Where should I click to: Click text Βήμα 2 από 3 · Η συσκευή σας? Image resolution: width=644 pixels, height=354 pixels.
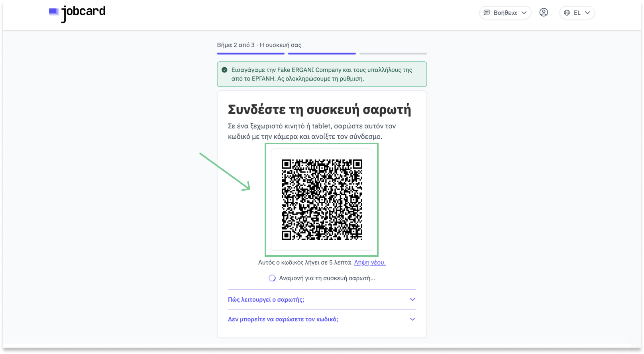(x=259, y=45)
